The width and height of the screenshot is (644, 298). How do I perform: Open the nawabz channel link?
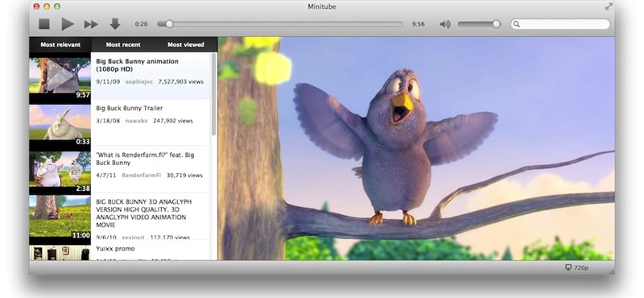click(x=136, y=121)
